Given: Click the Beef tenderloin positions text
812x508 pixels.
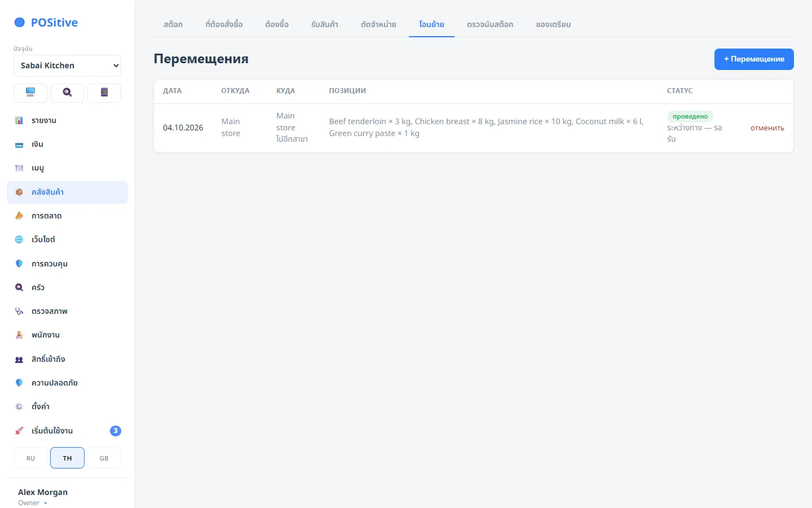Looking at the screenshot, I should coord(486,128).
